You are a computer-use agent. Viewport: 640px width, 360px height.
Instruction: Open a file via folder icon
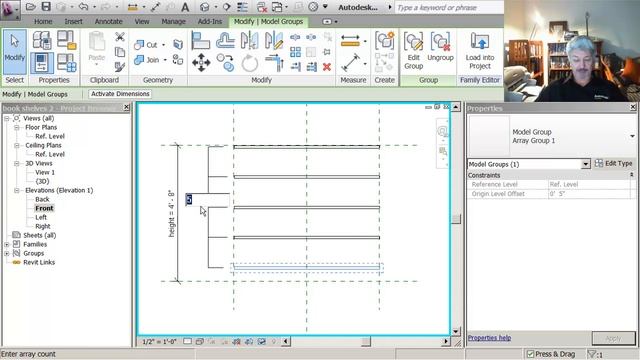pos(30,7)
